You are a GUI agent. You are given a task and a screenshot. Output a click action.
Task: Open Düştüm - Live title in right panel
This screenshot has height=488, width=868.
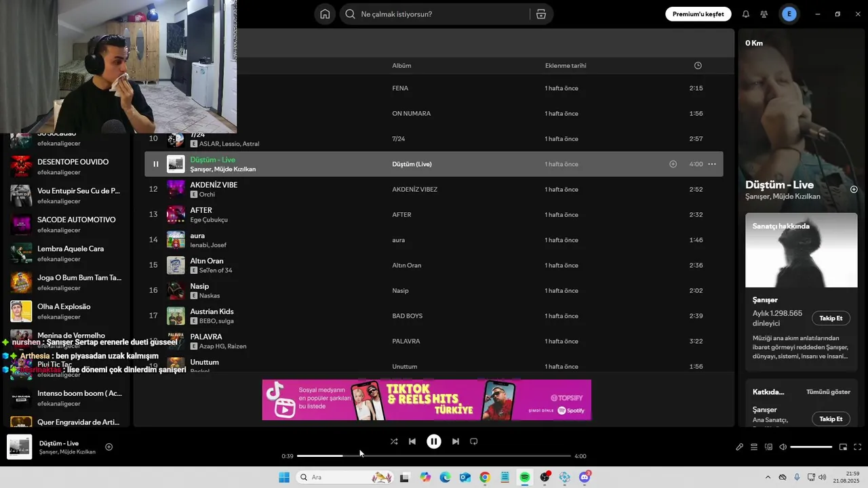click(779, 185)
